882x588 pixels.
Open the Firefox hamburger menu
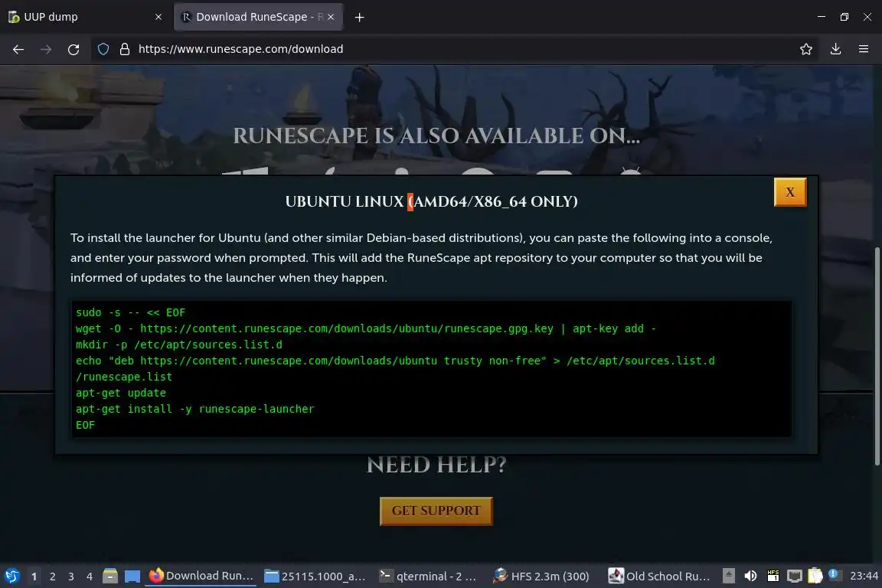tap(864, 50)
